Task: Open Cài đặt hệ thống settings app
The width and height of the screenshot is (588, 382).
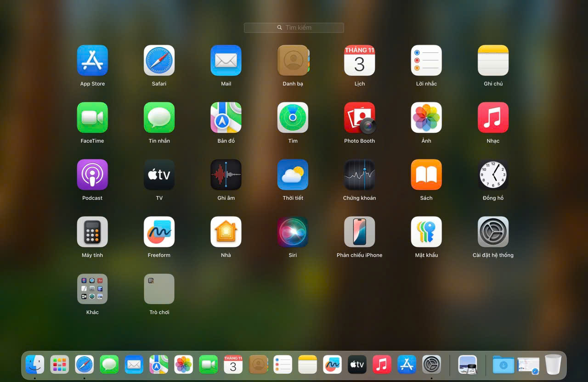Action: (x=493, y=232)
